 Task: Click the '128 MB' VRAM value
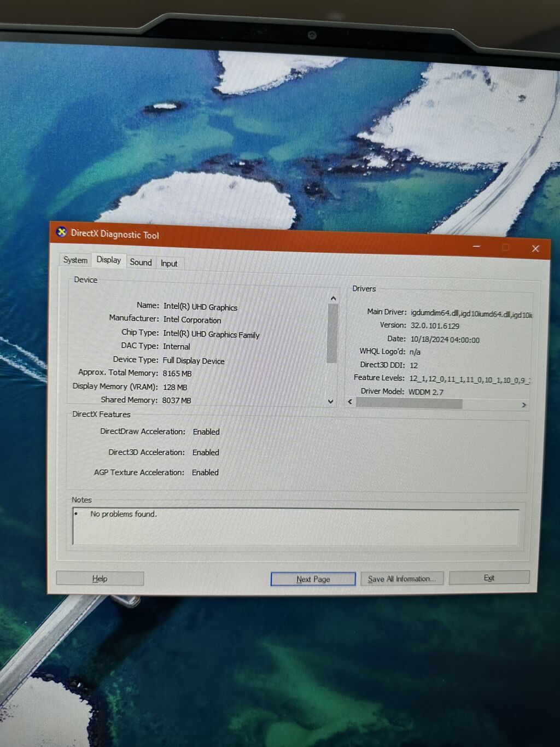[175, 387]
